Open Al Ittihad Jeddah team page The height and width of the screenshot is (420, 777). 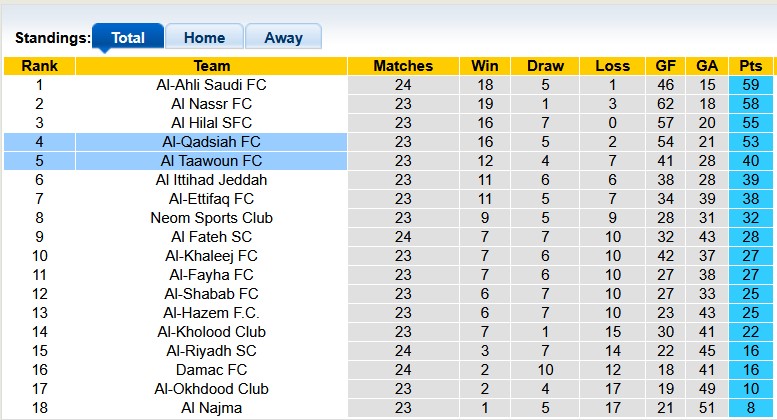[212, 180]
